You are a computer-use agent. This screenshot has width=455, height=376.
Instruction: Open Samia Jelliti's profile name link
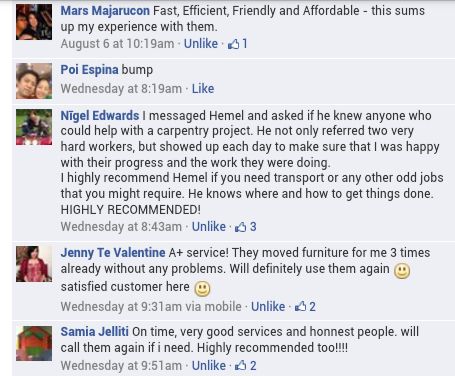point(94,332)
